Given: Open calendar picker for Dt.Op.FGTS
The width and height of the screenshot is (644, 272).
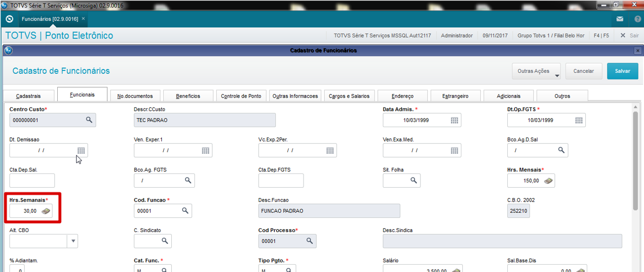Looking at the screenshot, I should pyautogui.click(x=579, y=120).
